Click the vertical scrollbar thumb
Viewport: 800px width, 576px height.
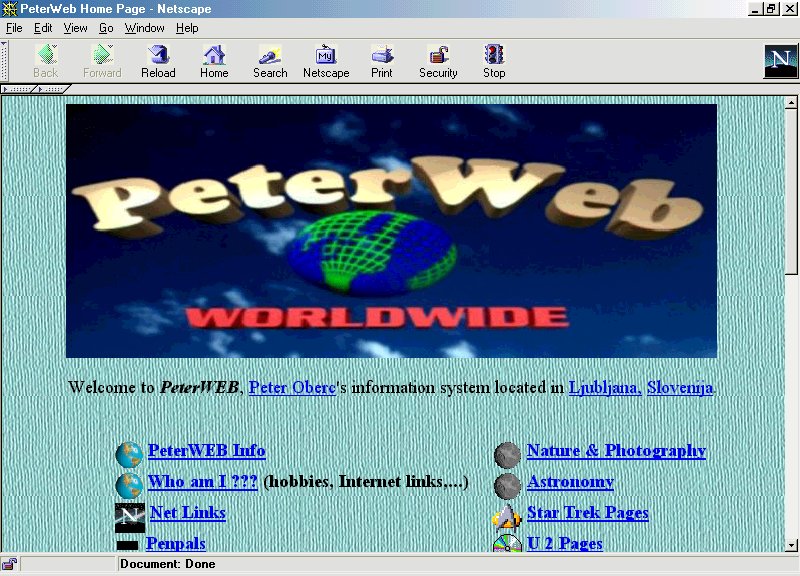point(791,192)
